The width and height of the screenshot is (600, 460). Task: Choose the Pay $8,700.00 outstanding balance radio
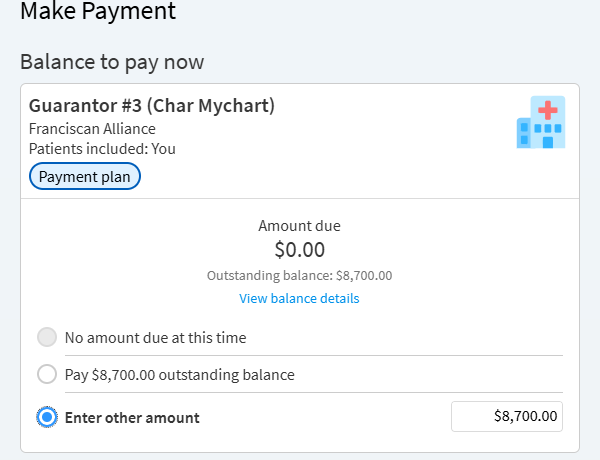pos(47,375)
